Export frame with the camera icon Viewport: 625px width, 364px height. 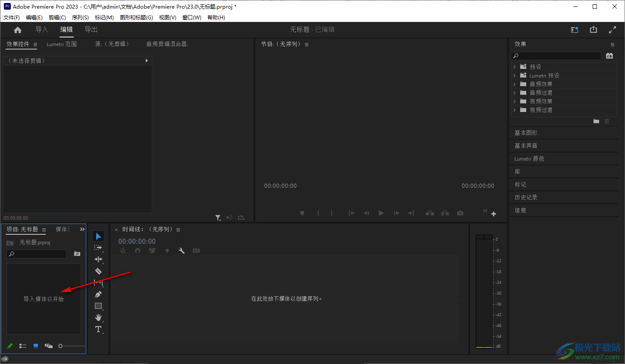tap(460, 213)
